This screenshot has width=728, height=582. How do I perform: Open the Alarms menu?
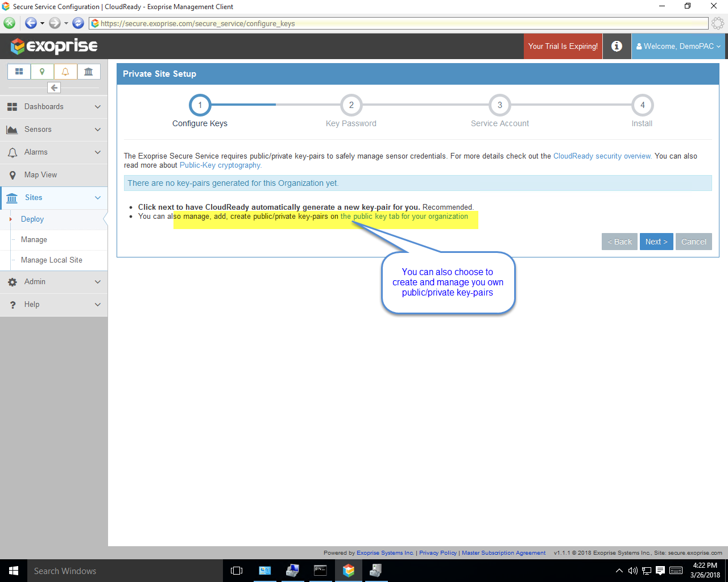pos(53,152)
